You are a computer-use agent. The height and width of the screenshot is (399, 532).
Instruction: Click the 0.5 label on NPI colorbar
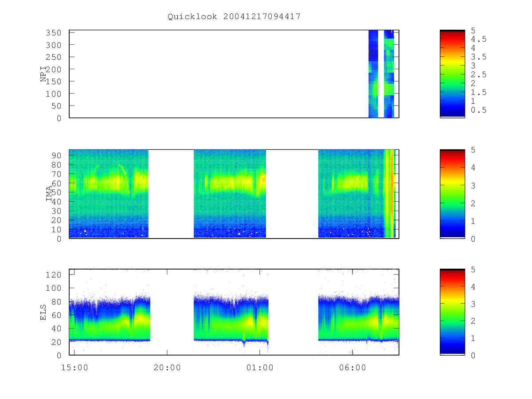(x=479, y=110)
